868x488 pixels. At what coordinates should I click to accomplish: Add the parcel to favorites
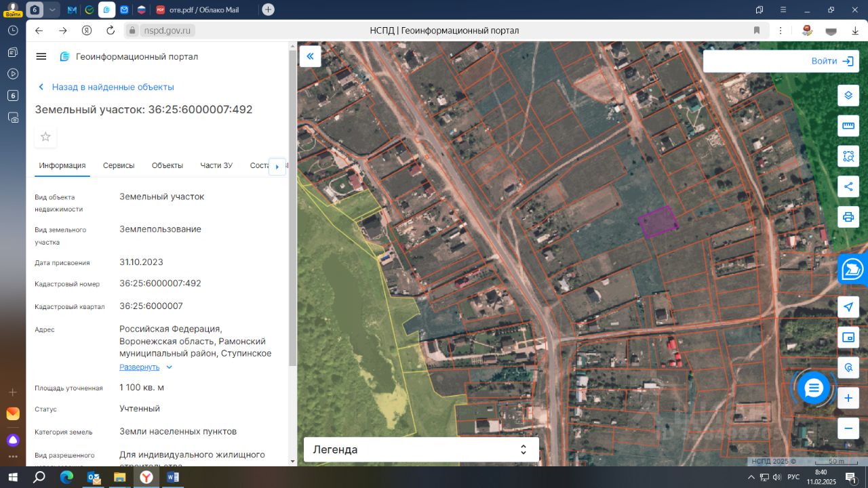[45, 137]
